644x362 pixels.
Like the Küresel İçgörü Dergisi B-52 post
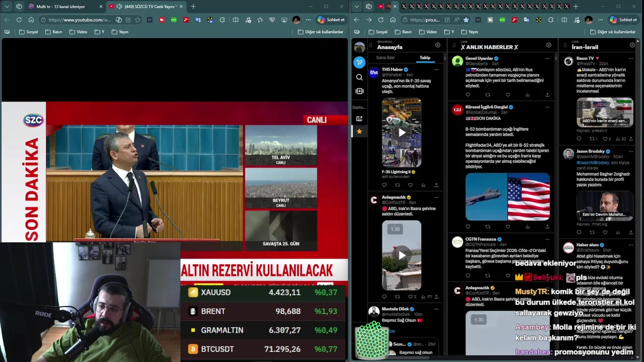[x=508, y=227]
